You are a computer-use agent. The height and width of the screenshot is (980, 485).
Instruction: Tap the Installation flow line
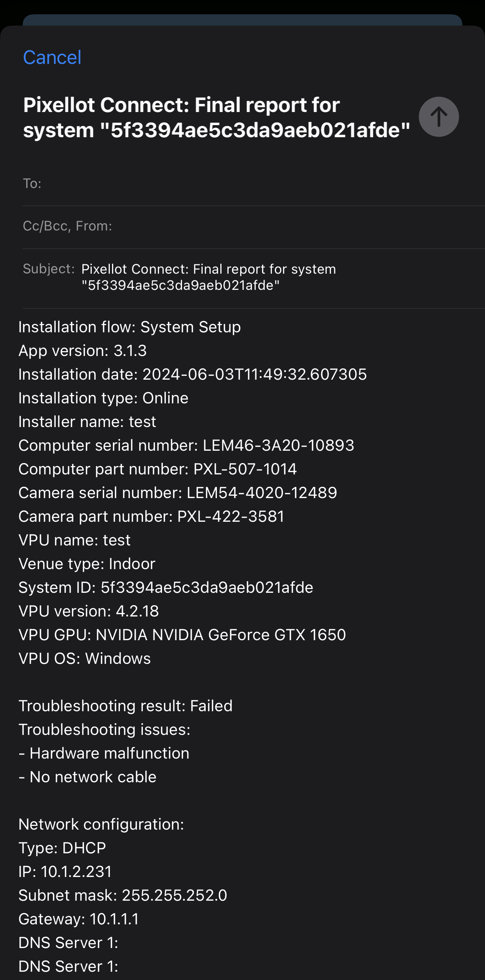[129, 326]
